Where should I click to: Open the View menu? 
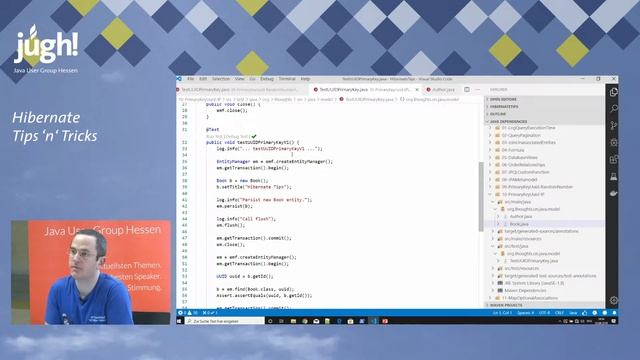240,79
